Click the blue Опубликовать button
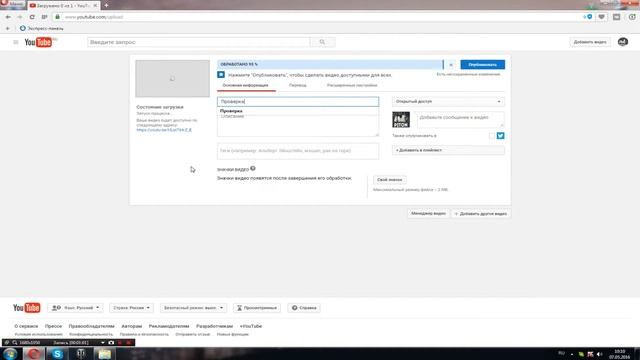Image resolution: width=640 pixels, height=360 pixels. pos(482,64)
